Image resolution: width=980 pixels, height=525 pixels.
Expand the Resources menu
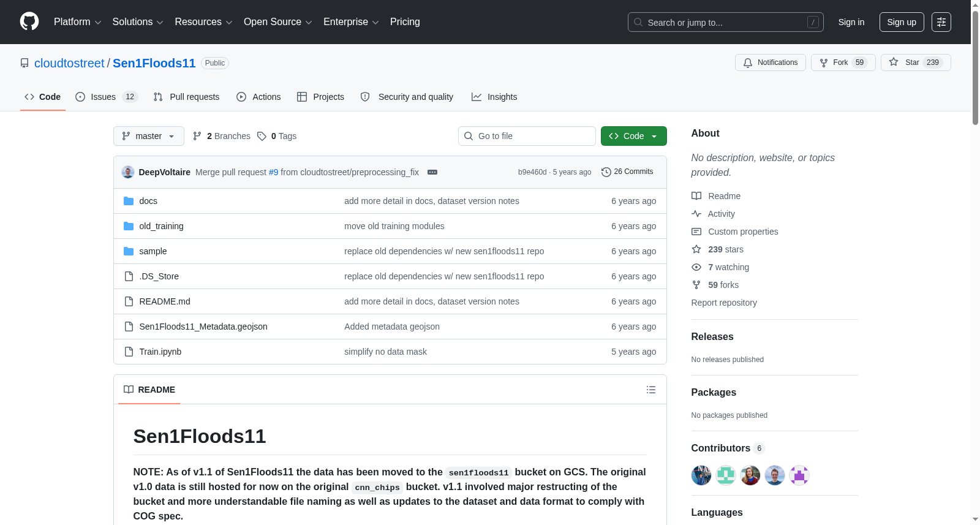pyautogui.click(x=204, y=22)
